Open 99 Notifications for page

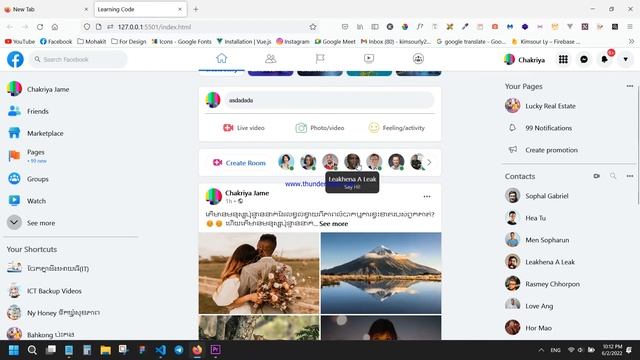549,128
